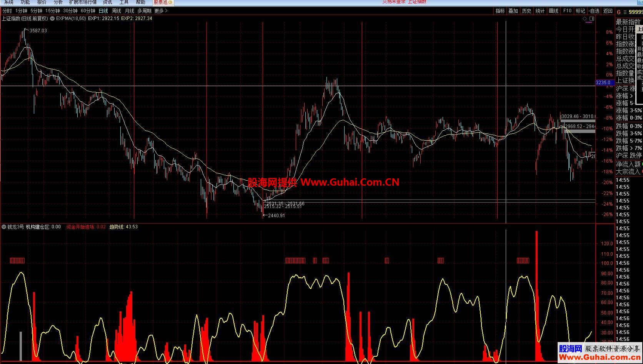Open the 多周期 multi-period view

click(x=144, y=11)
